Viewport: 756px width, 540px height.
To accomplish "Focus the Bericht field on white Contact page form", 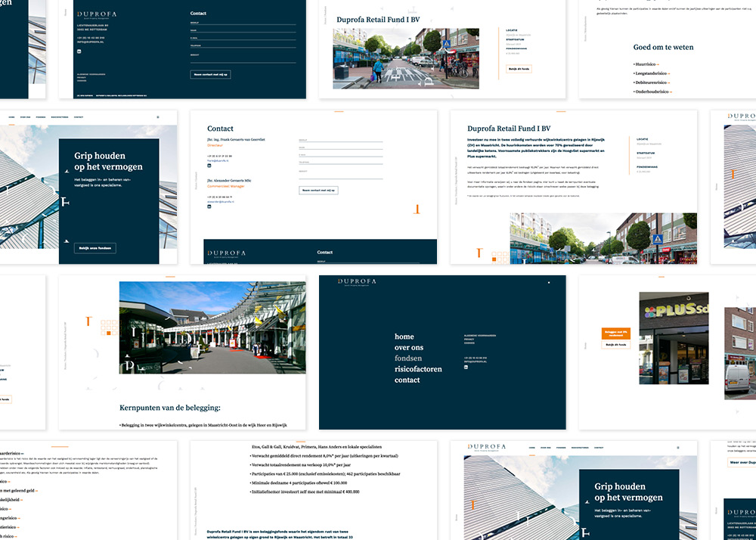I will 341,175.
